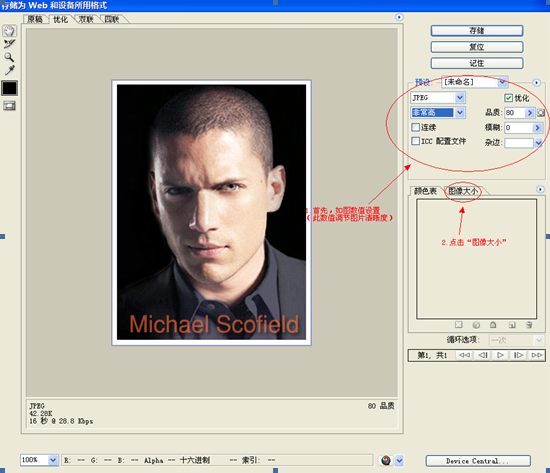This screenshot has width=550, height=473.
Task: Open the 100% zoom level dropdown
Action: [39, 460]
